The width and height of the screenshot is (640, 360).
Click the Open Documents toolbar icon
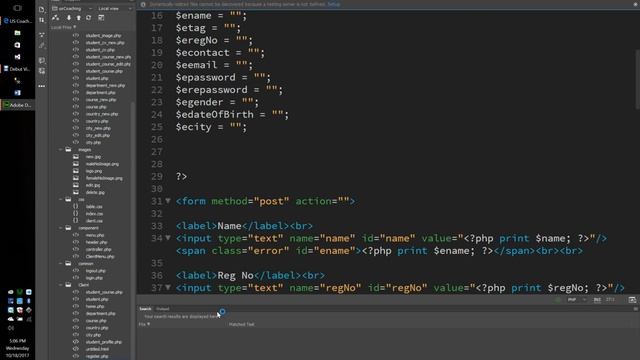(42, 9)
